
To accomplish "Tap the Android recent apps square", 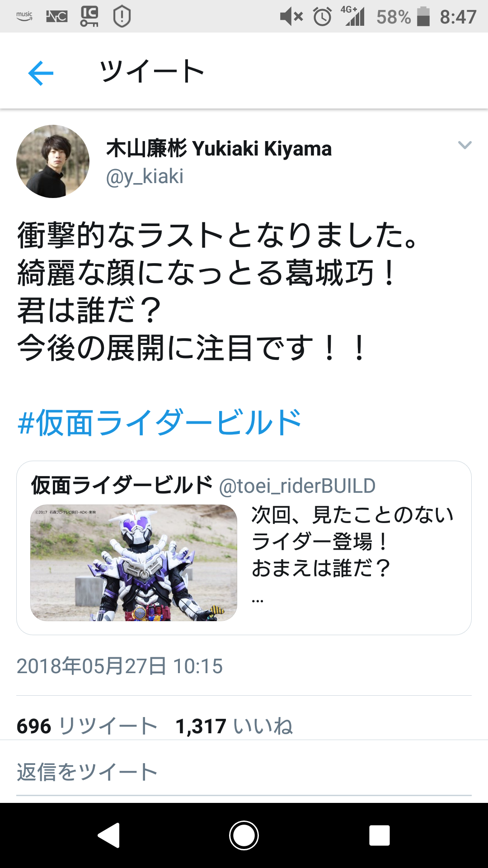I will pyautogui.click(x=380, y=835).
